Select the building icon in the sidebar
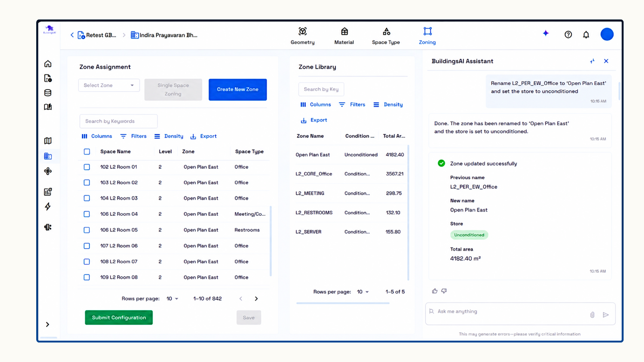This screenshot has width=644, height=362. [x=48, y=156]
